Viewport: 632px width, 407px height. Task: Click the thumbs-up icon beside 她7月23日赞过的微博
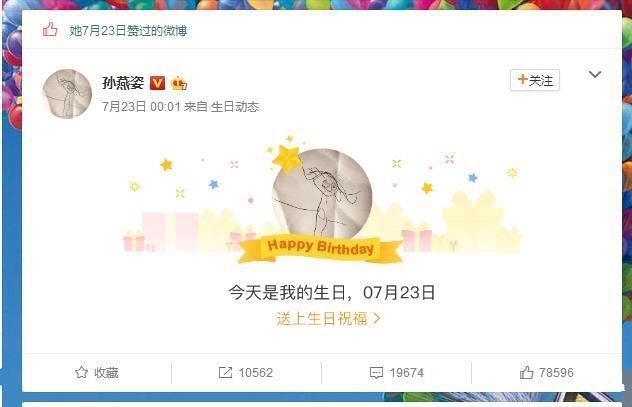[50, 30]
